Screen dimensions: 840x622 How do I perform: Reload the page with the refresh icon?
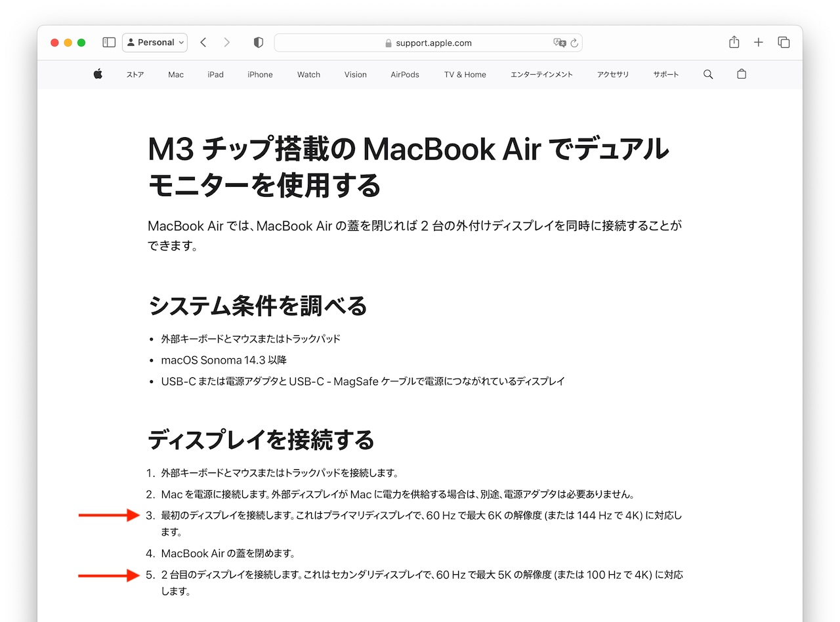574,43
